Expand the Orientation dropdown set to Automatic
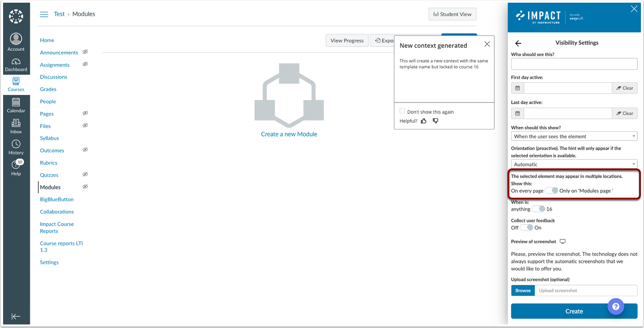The height and width of the screenshot is (328, 644). tap(574, 164)
